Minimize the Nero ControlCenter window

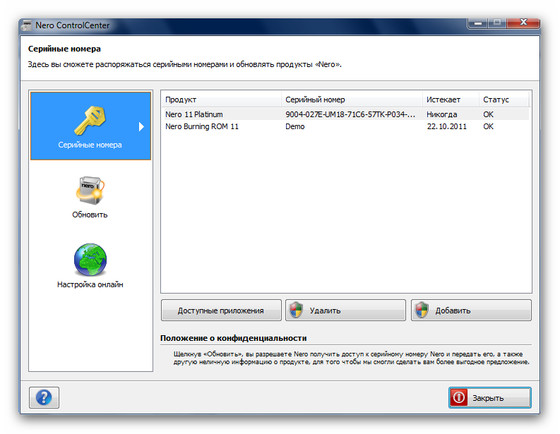coord(478,23)
